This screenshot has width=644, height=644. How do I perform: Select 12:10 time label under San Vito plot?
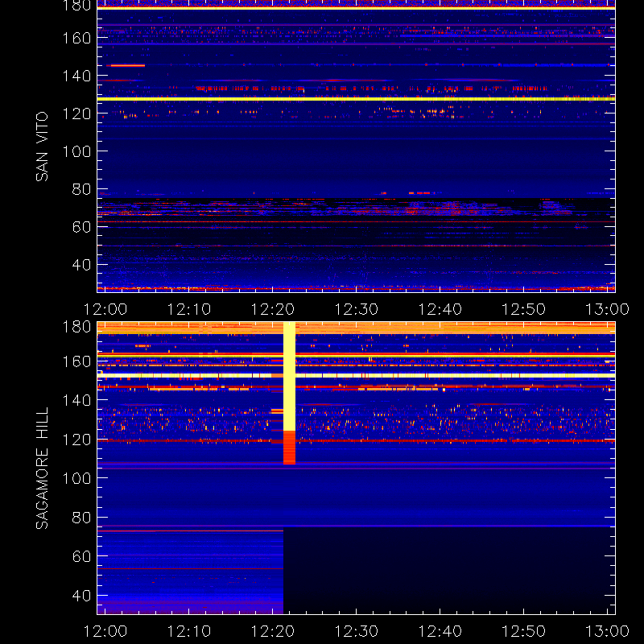(x=189, y=309)
